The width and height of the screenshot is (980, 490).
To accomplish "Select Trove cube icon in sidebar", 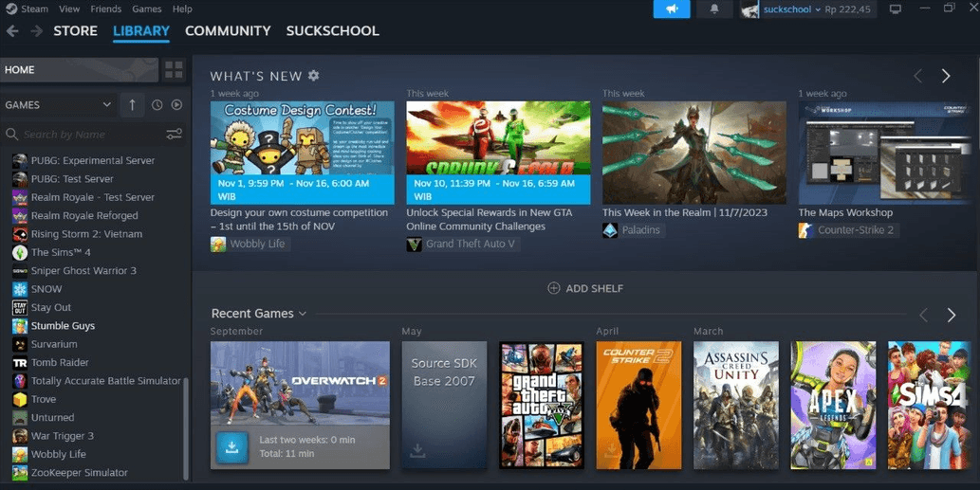I will click(x=20, y=399).
